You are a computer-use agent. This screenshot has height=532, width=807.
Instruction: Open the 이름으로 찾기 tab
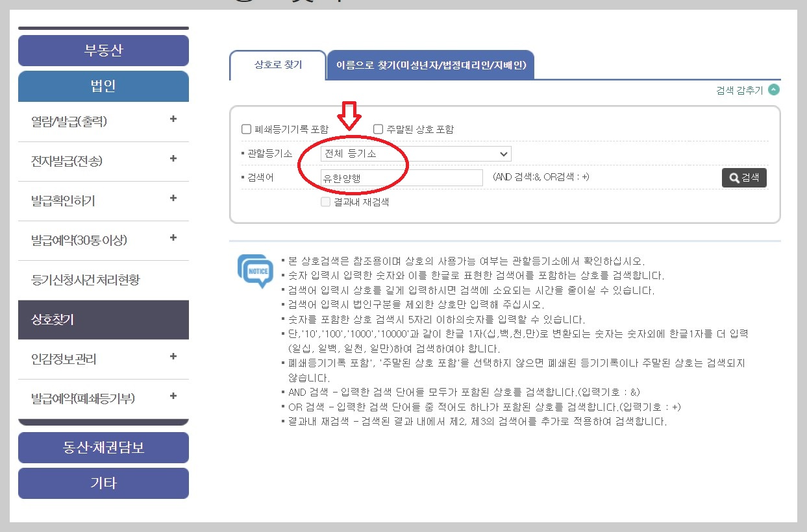pyautogui.click(x=432, y=64)
